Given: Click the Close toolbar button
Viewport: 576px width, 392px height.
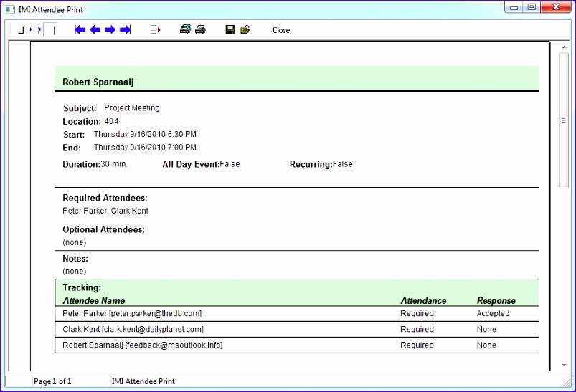Looking at the screenshot, I should coord(281,30).
